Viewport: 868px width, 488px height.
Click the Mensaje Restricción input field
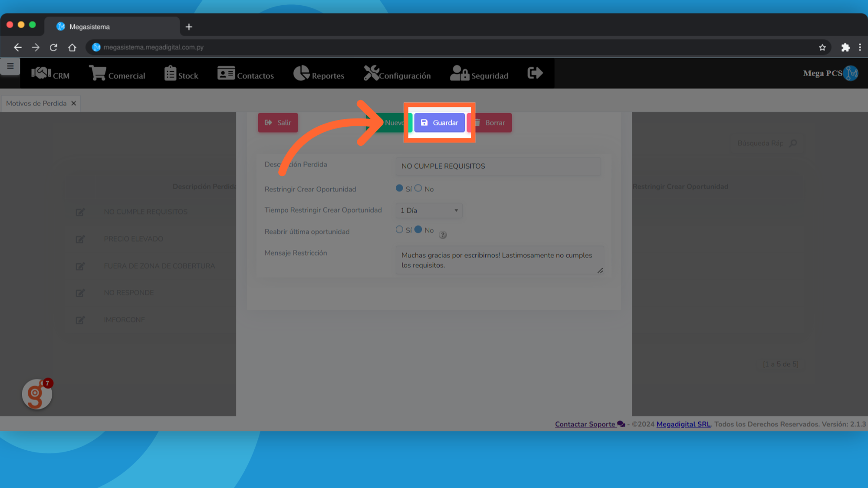pos(500,260)
